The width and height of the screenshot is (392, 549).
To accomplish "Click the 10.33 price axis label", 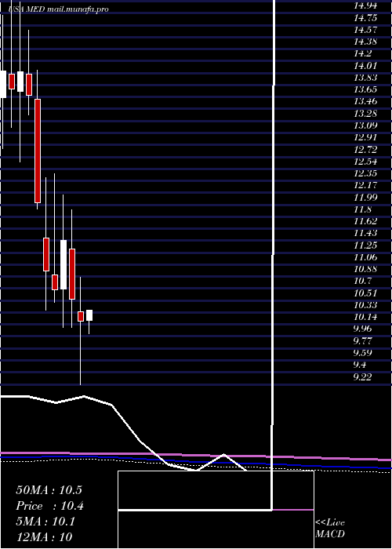I will click(x=365, y=305).
